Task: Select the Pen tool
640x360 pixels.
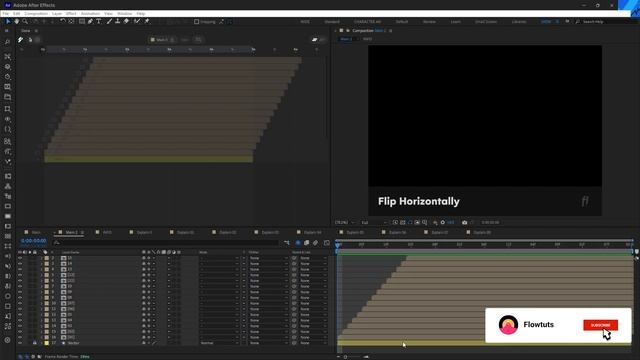Action: [90, 21]
